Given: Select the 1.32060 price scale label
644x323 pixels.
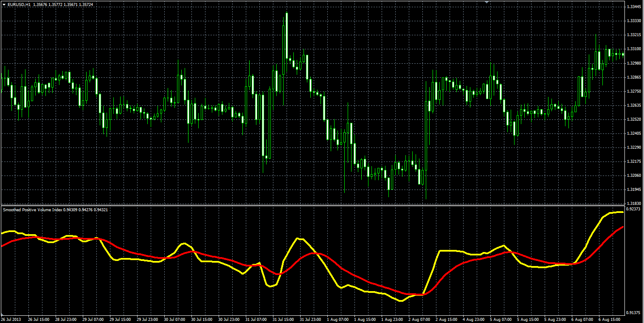Looking at the screenshot, I should 634,176.
